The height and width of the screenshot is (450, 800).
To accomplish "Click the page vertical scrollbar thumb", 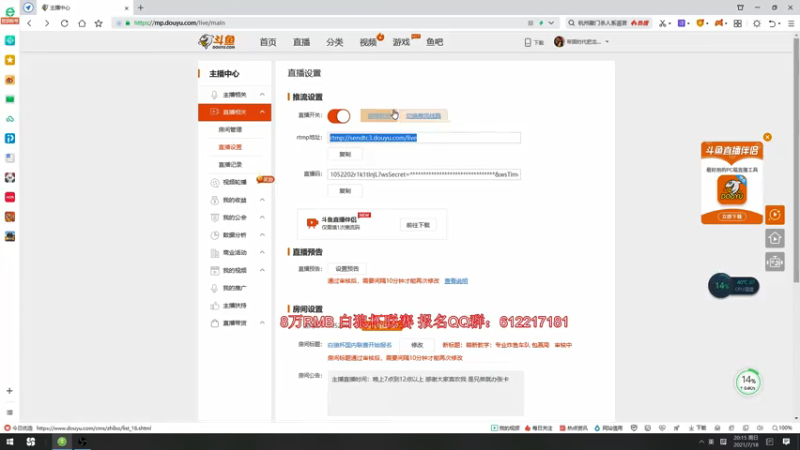I will 796,159.
